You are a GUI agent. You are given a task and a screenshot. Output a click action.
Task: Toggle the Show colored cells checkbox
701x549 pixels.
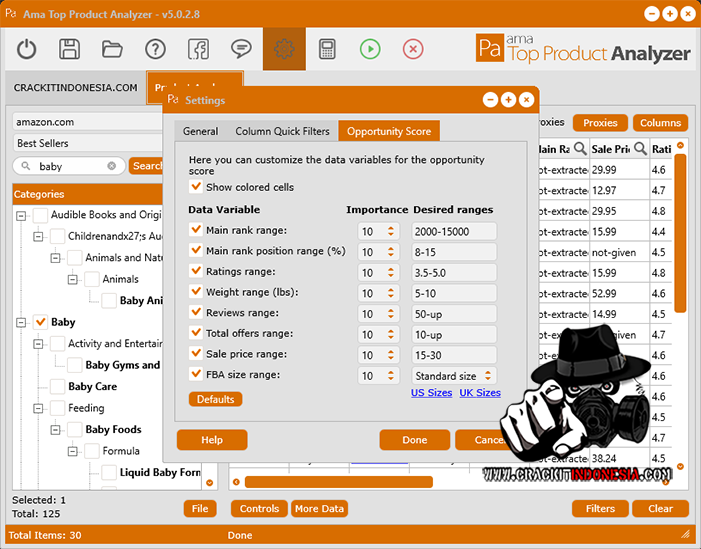click(196, 187)
